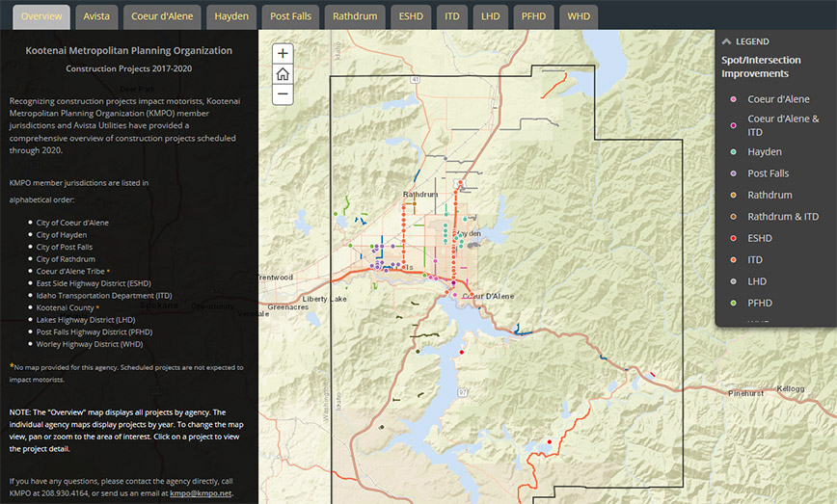
Task: Open the Avista tab
Action: point(96,16)
